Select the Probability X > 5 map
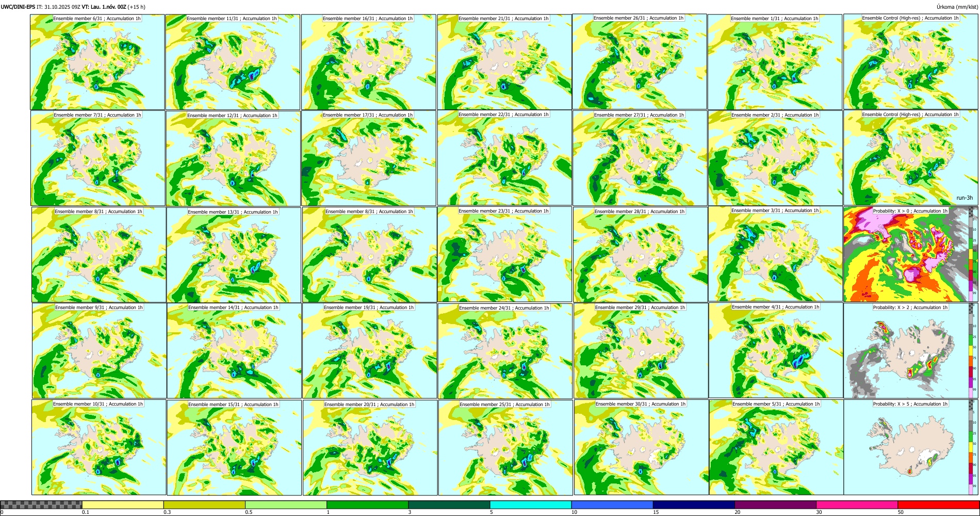The width and height of the screenshot is (980, 516). coord(906,447)
